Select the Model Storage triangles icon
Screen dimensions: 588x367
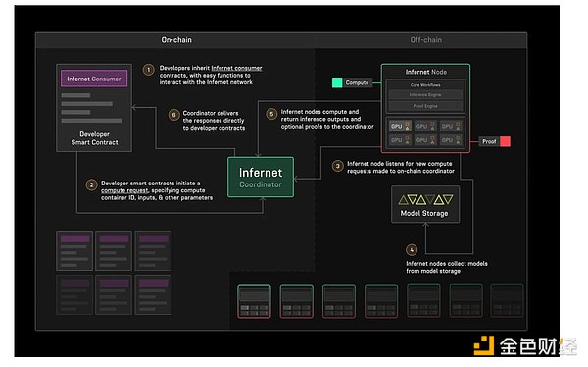(x=425, y=199)
